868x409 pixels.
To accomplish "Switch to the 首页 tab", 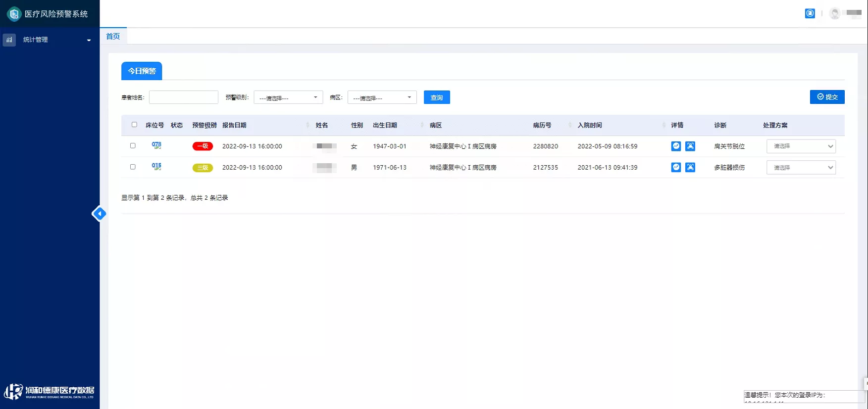I will coord(113,36).
